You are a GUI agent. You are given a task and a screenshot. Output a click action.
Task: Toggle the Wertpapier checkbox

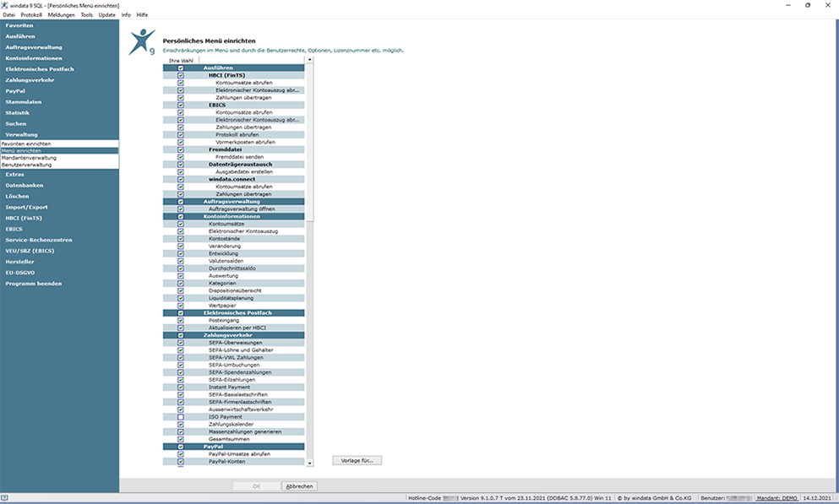pos(180,306)
